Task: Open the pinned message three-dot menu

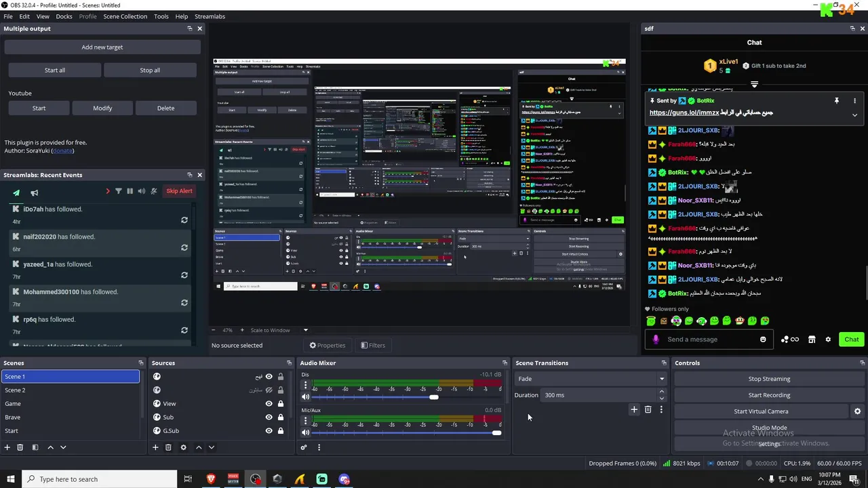Action: click(x=854, y=100)
